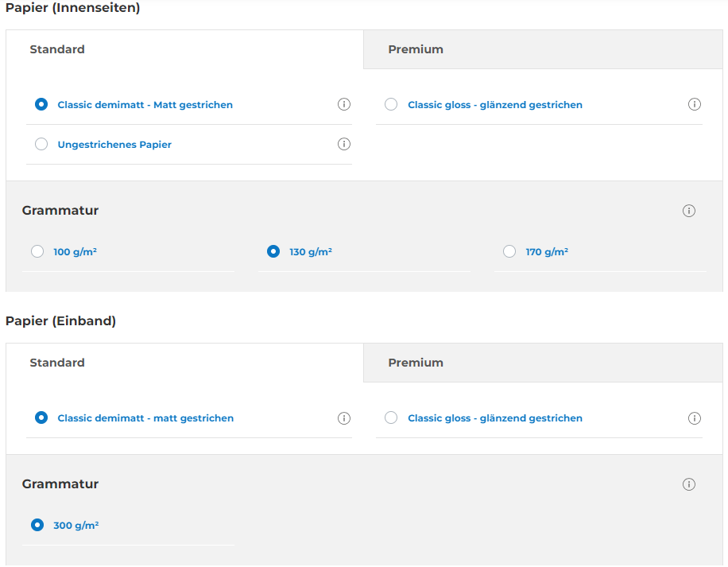Screen dimensions: 728x567
Task: Open Grammatur info icon for Einband
Action: coord(689,484)
